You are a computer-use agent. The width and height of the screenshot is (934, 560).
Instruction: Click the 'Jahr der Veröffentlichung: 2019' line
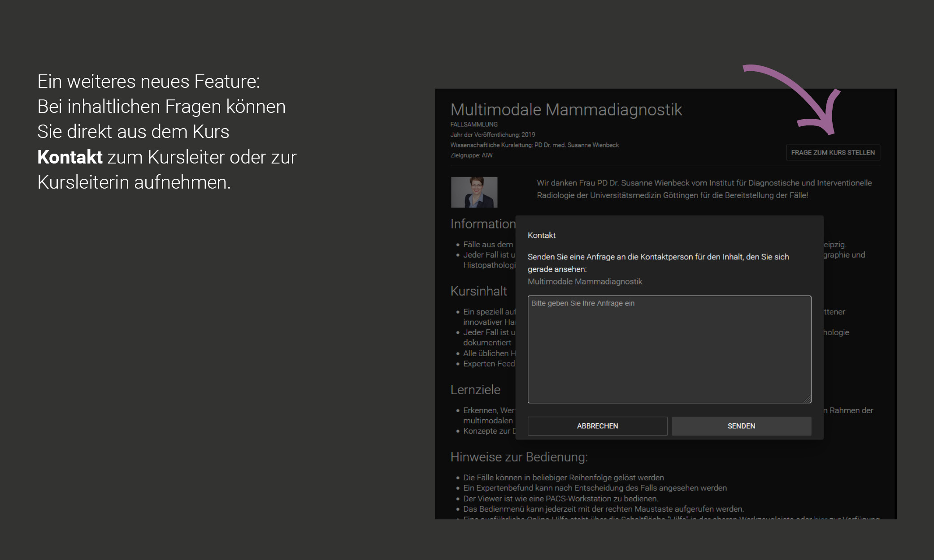pyautogui.click(x=492, y=135)
